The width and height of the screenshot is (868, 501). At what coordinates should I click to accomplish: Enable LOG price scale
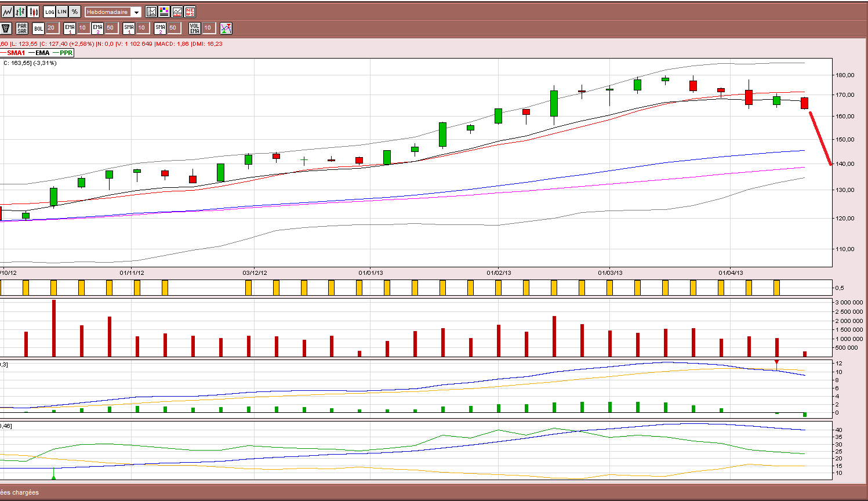(x=50, y=12)
